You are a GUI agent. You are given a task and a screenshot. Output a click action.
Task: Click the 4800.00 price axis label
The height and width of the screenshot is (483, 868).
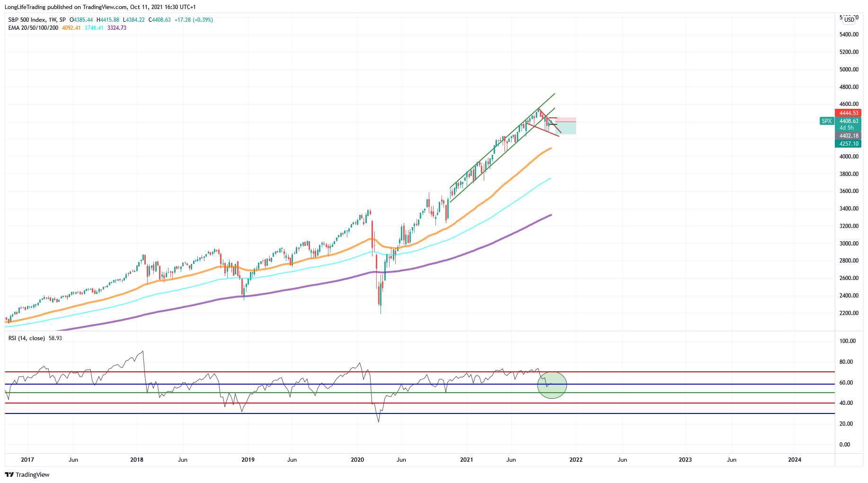849,87
